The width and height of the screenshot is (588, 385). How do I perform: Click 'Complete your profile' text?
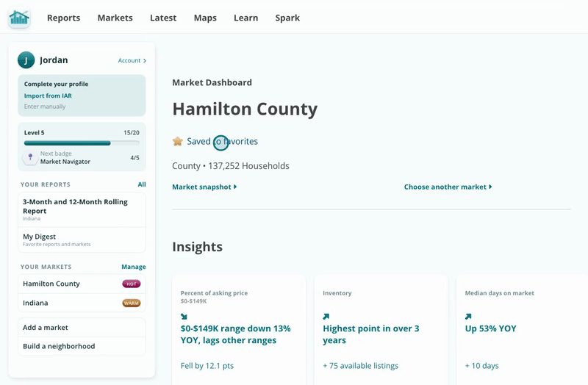[x=57, y=84]
